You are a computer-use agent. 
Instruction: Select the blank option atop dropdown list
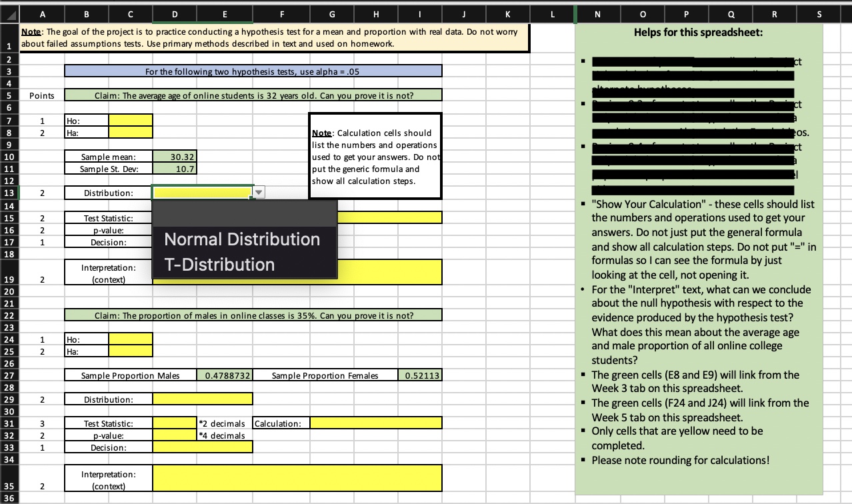(245, 214)
